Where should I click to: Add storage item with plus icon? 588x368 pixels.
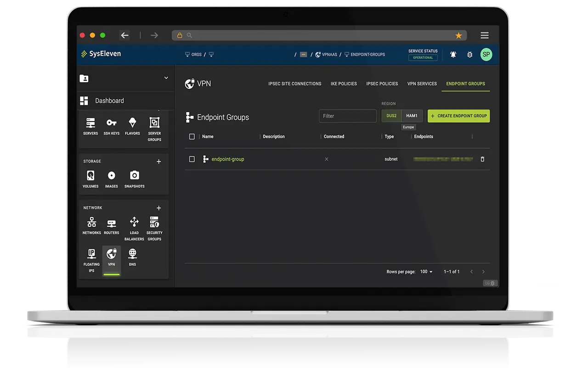coord(159,161)
